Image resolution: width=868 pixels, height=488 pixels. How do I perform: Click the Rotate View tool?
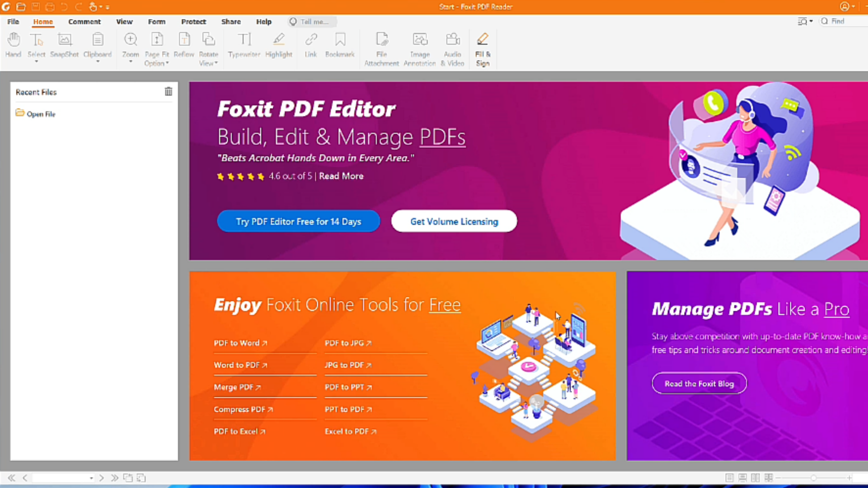click(208, 50)
